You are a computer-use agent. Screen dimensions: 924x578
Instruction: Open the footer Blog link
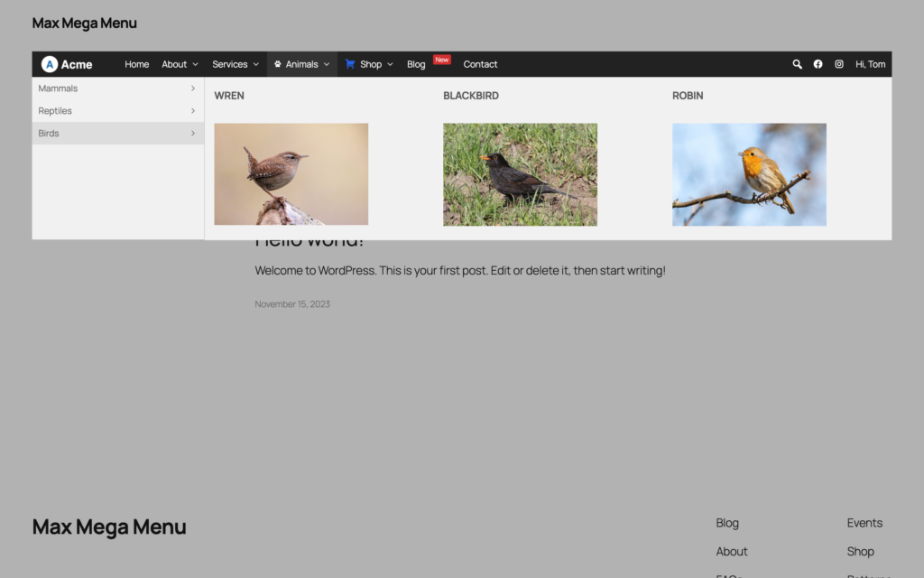pyautogui.click(x=727, y=523)
